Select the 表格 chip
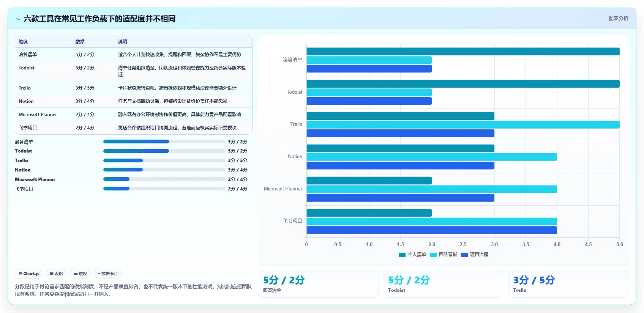644x313 pixels. pyautogui.click(x=56, y=274)
